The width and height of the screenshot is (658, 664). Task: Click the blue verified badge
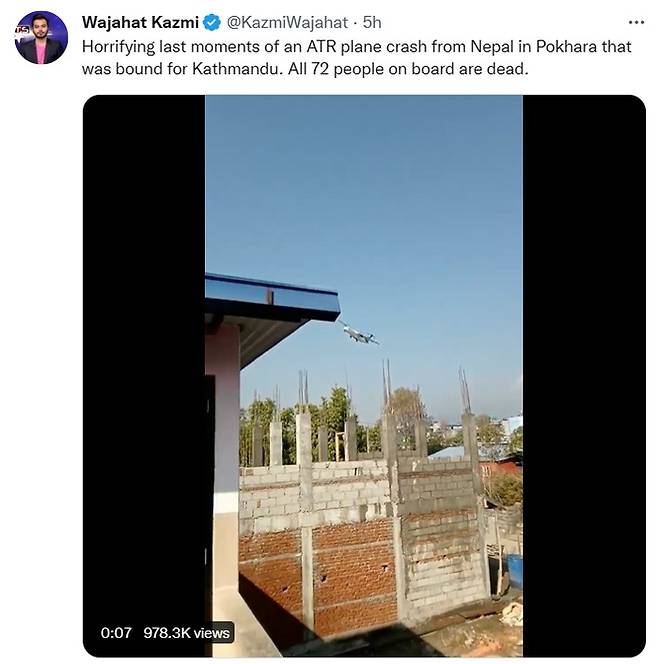click(x=212, y=22)
